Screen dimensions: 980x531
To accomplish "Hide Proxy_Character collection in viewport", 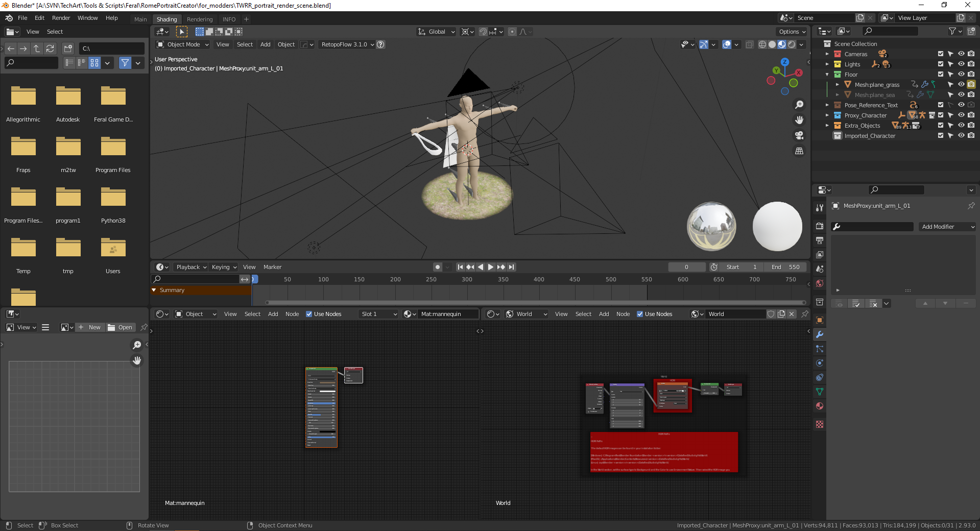I will coord(961,115).
